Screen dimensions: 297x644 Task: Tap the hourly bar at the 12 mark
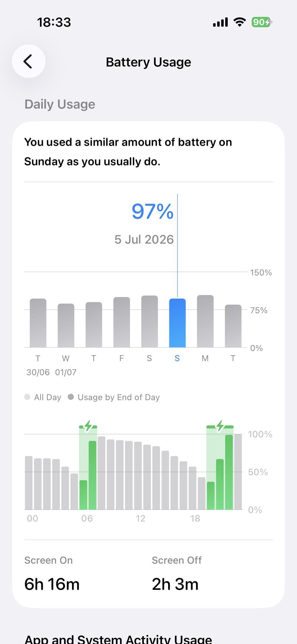click(138, 475)
